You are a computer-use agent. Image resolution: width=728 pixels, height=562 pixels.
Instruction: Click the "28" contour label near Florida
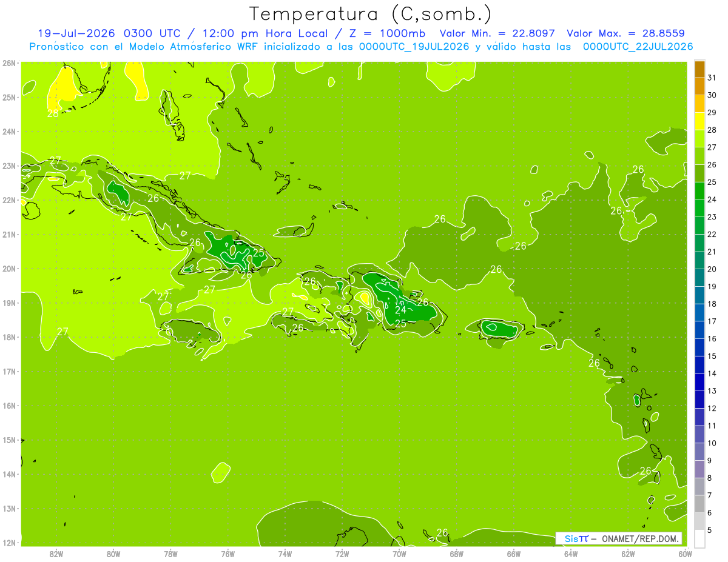pyautogui.click(x=53, y=113)
